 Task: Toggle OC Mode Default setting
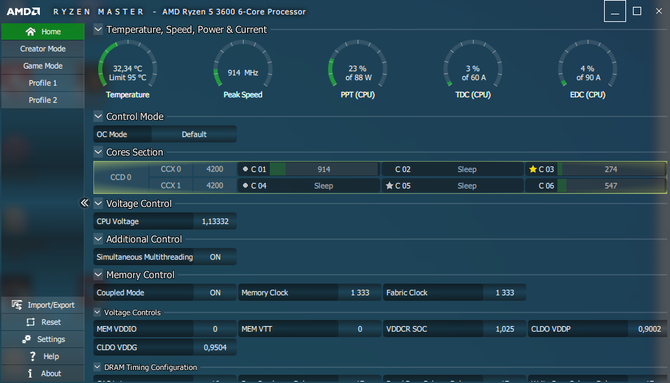coord(194,134)
